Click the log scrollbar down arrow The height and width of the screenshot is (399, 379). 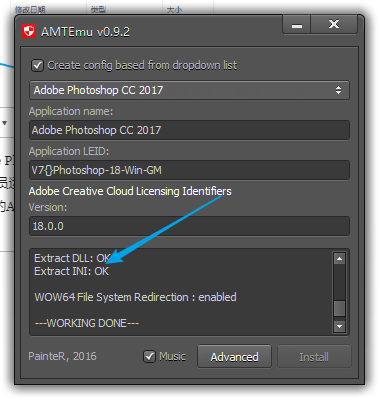tap(339, 326)
